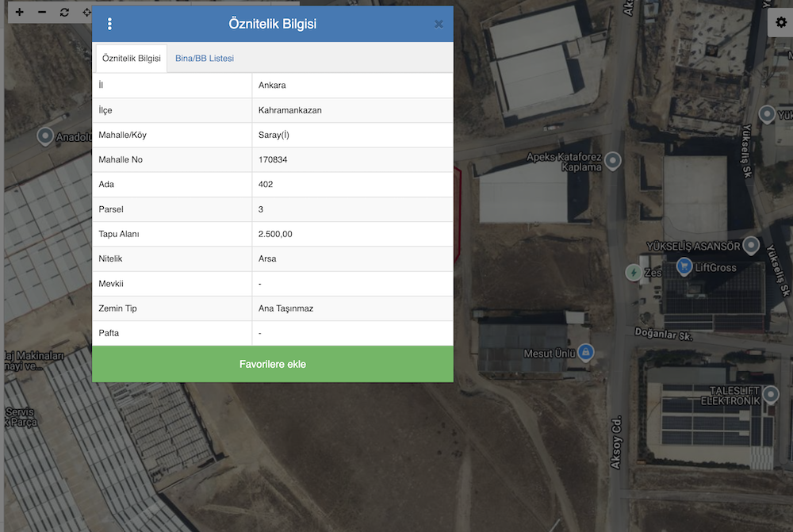Click the Nitelik label
Screen dimensions: 793x532
pyautogui.click(x=110, y=259)
